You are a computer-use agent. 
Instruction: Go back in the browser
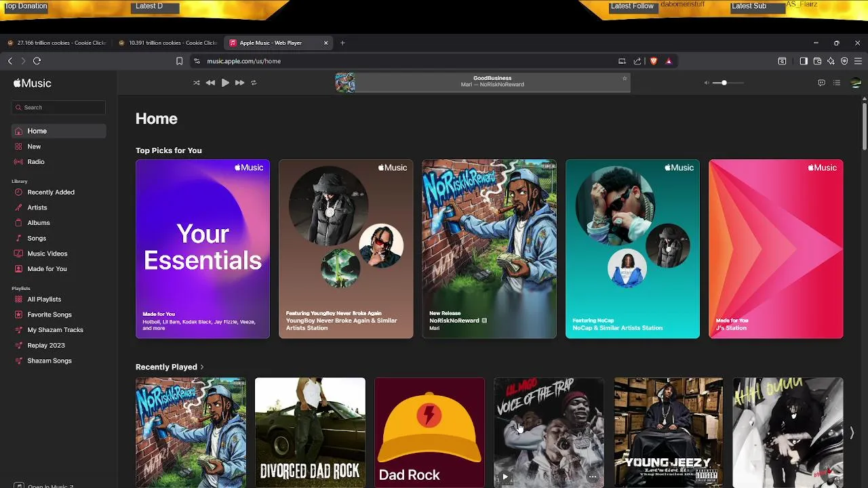coord(10,61)
